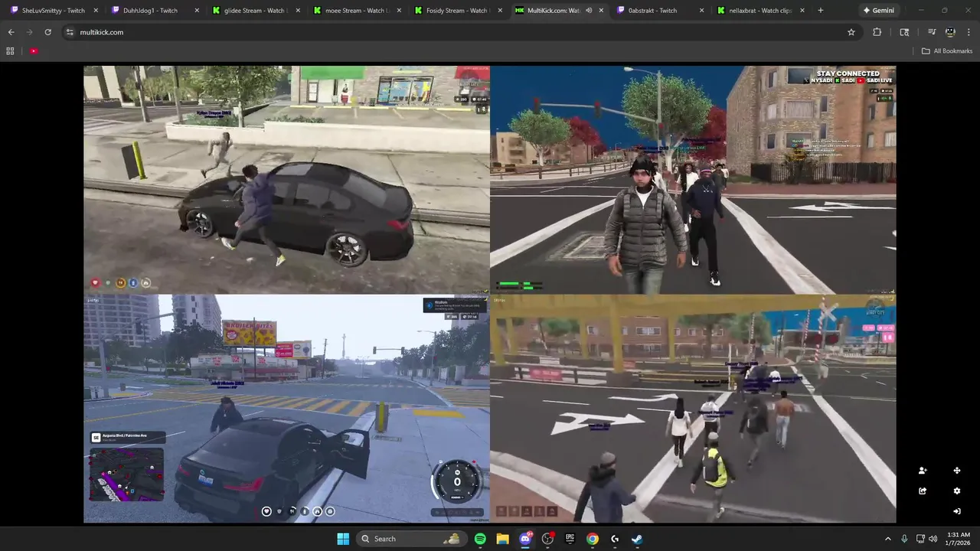Switch to the DuhhJdog1 Twitch tab
Screen dimensions: 980x551
click(x=150, y=11)
